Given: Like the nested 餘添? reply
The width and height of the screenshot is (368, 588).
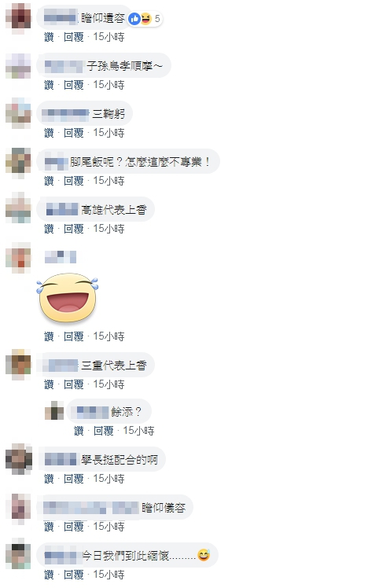Looking at the screenshot, I should 79,431.
